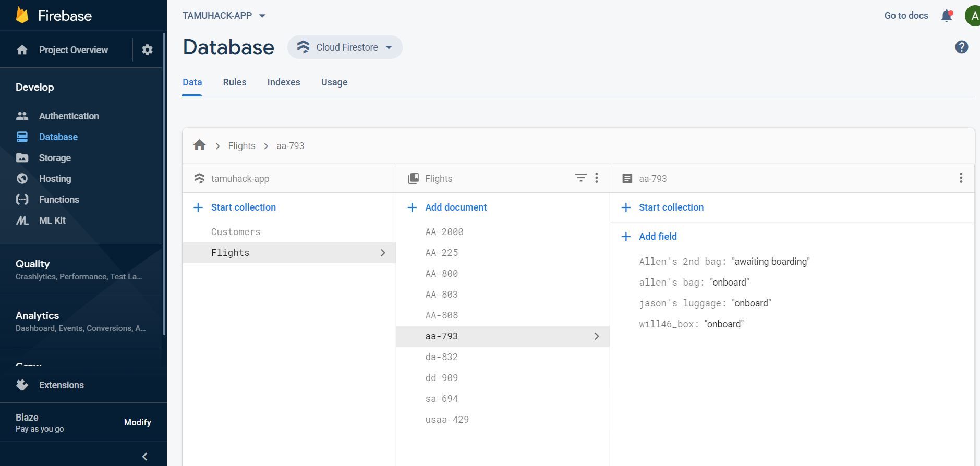The image size is (980, 466).
Task: Click the aa-793 document header icon
Action: [x=627, y=178]
